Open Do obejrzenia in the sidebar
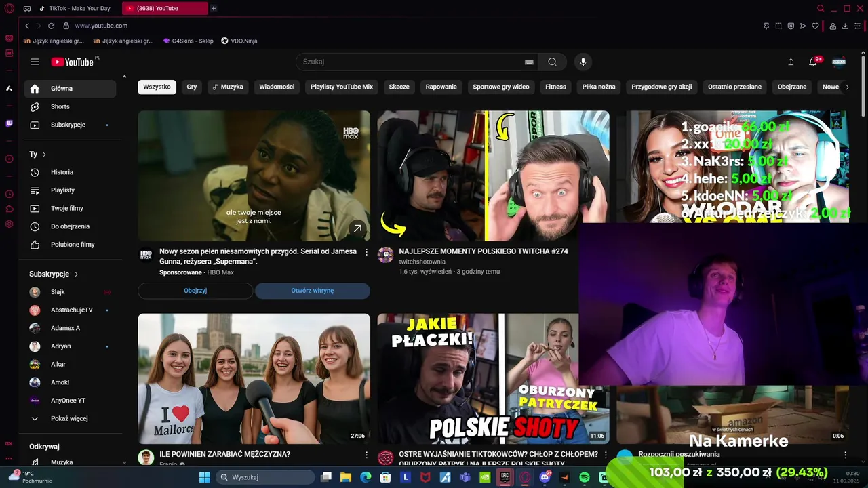Image resolution: width=868 pixels, height=488 pixels. tap(70, 226)
